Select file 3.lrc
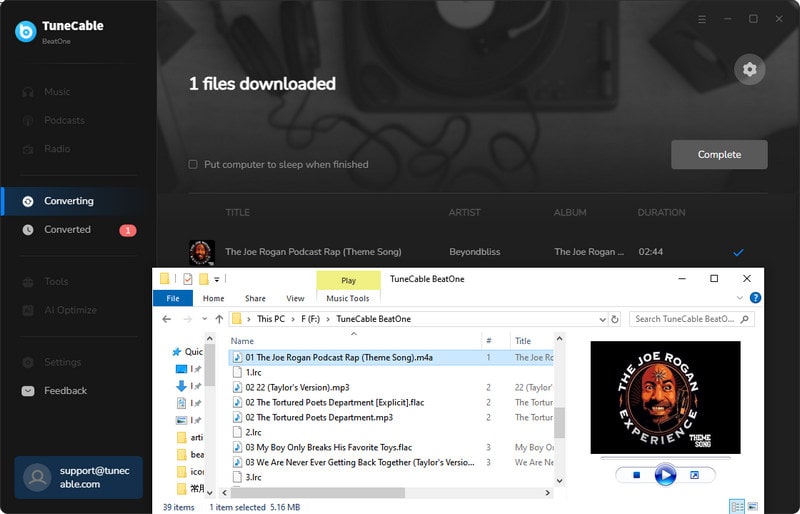The image size is (800, 514). (x=253, y=477)
